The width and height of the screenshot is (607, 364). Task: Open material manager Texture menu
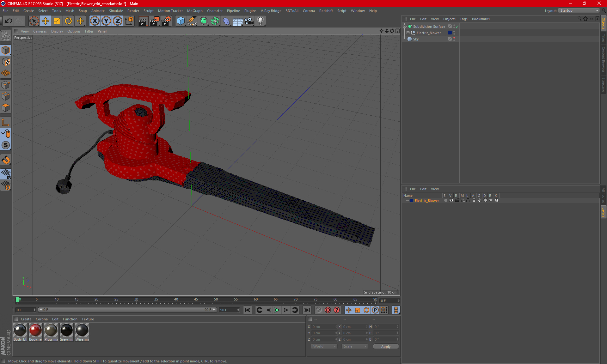coord(88,319)
